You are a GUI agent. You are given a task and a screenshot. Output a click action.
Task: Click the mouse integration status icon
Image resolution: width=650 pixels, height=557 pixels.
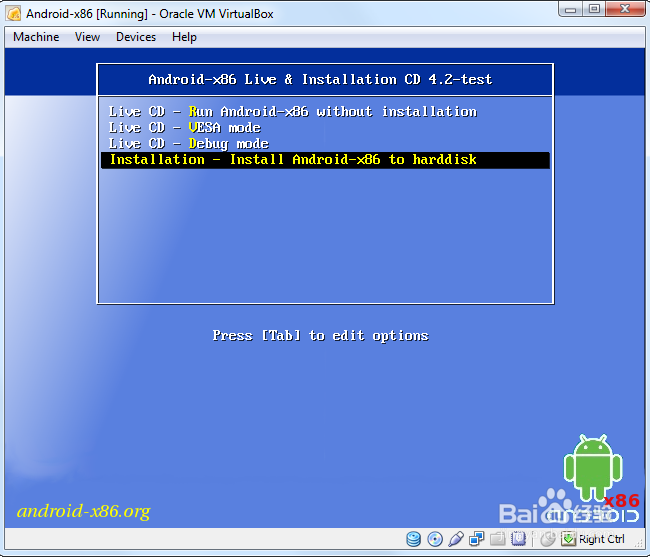point(548,539)
